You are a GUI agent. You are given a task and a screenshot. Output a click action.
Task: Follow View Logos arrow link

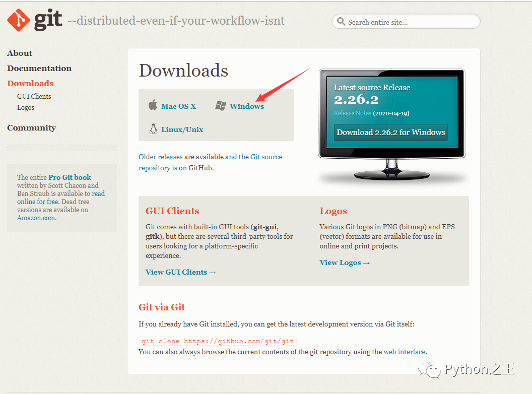click(x=345, y=262)
